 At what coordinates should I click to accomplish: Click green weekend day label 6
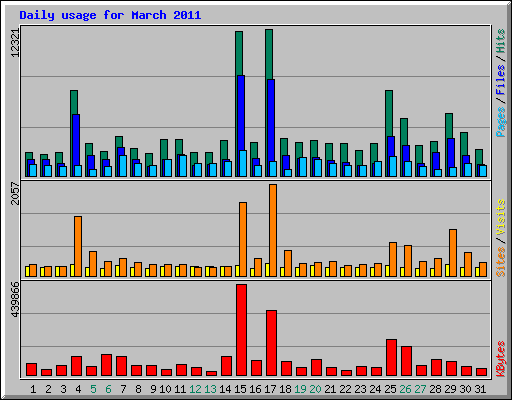108,389
